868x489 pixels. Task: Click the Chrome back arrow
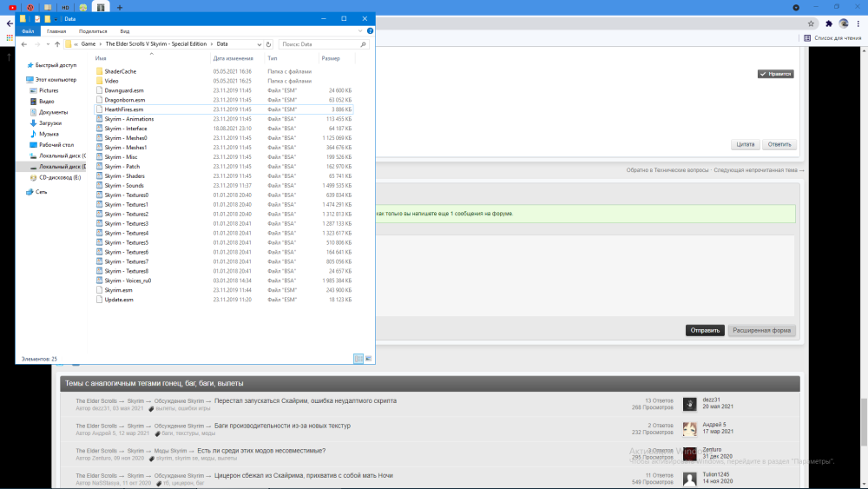point(10,23)
